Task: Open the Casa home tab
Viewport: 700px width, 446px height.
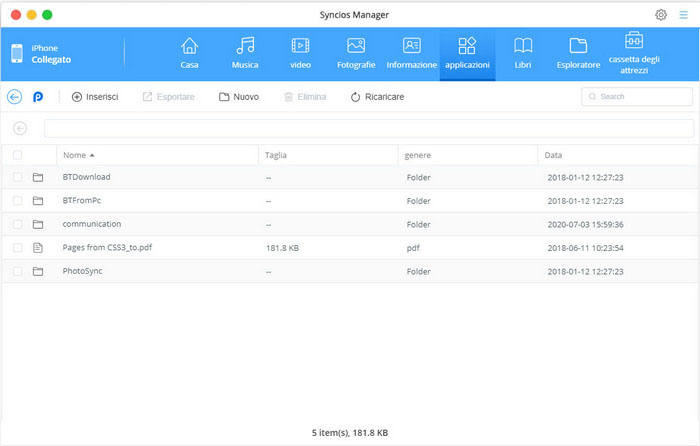Action: click(x=189, y=54)
